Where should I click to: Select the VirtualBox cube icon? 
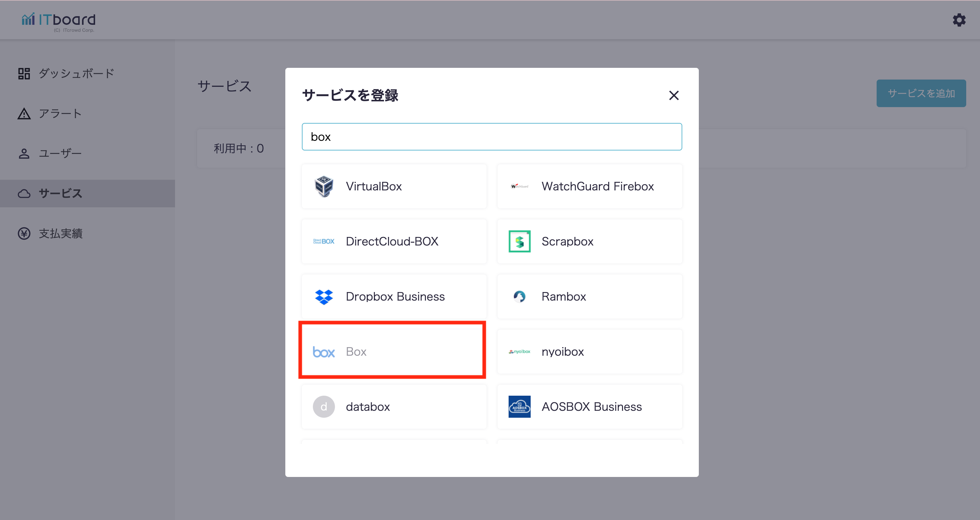tap(324, 186)
